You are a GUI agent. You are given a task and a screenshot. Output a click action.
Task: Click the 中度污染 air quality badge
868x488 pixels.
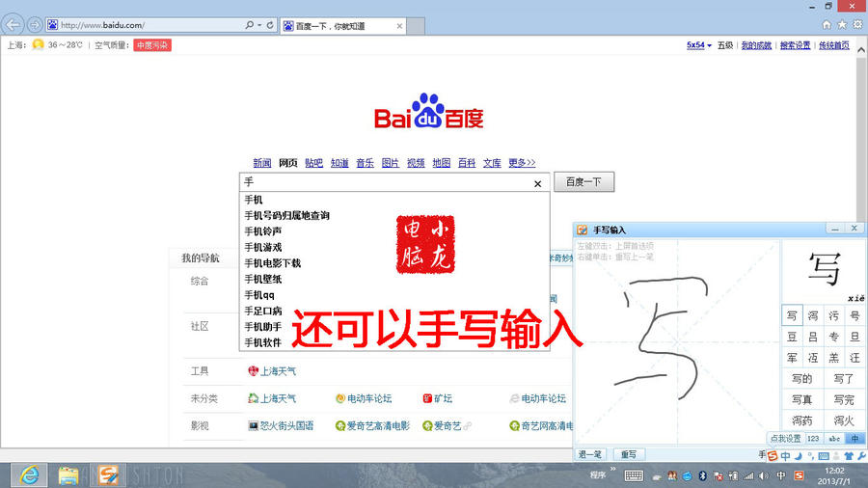tap(152, 45)
